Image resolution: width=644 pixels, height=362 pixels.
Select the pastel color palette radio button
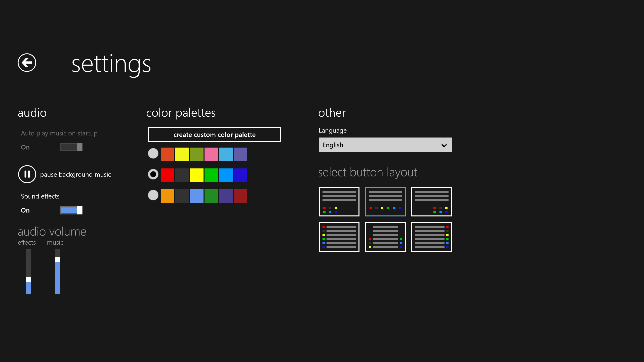pos(153,153)
